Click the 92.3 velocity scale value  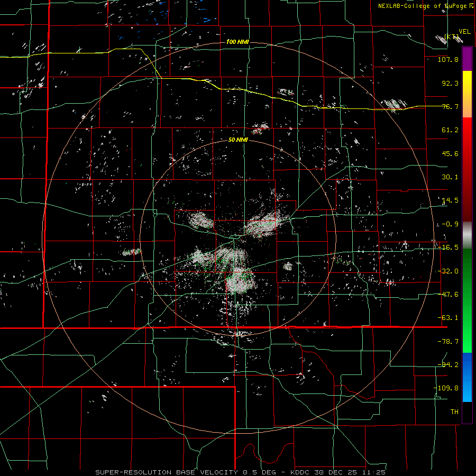450,83
